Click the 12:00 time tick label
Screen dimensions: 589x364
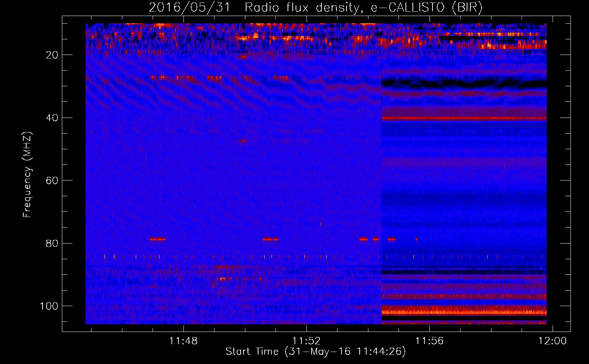click(x=553, y=341)
